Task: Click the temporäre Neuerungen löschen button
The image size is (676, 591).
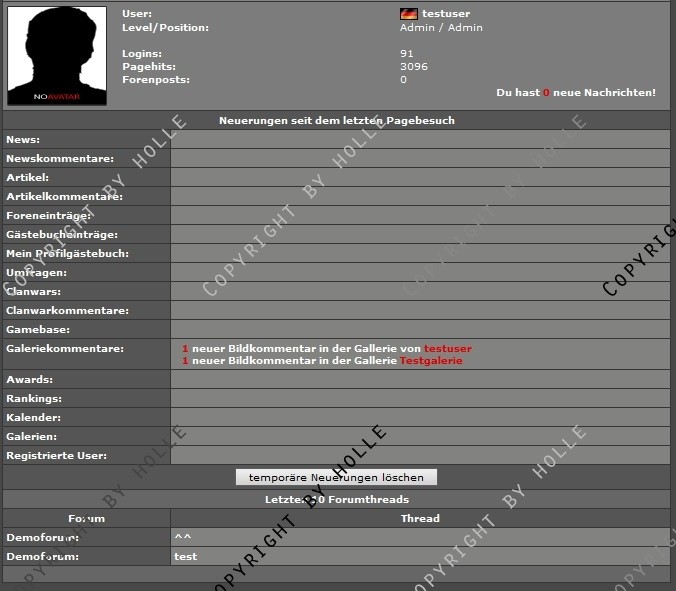Action: point(336,477)
